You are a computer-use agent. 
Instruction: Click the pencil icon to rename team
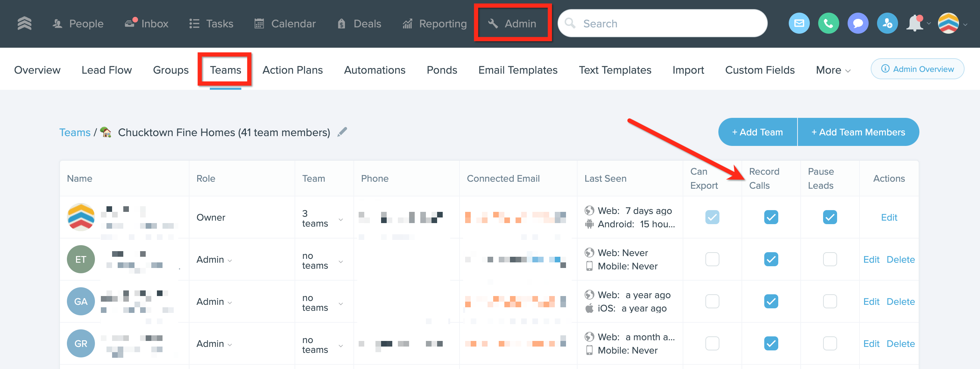coord(342,132)
